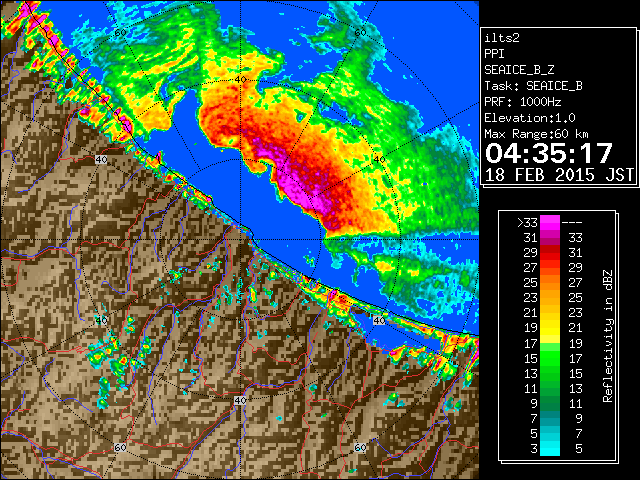The height and width of the screenshot is (480, 640).
Task: Click the '>33' legend label
Action: pos(527,222)
